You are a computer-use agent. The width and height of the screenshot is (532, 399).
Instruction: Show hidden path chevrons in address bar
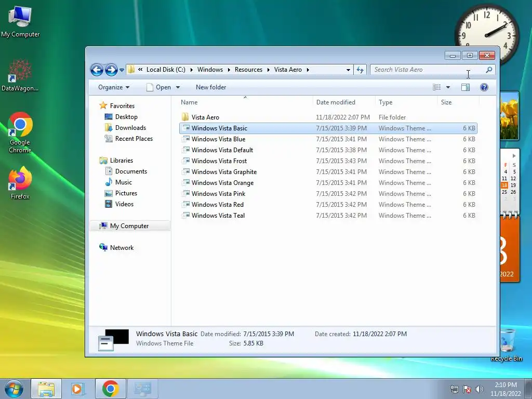click(x=140, y=70)
